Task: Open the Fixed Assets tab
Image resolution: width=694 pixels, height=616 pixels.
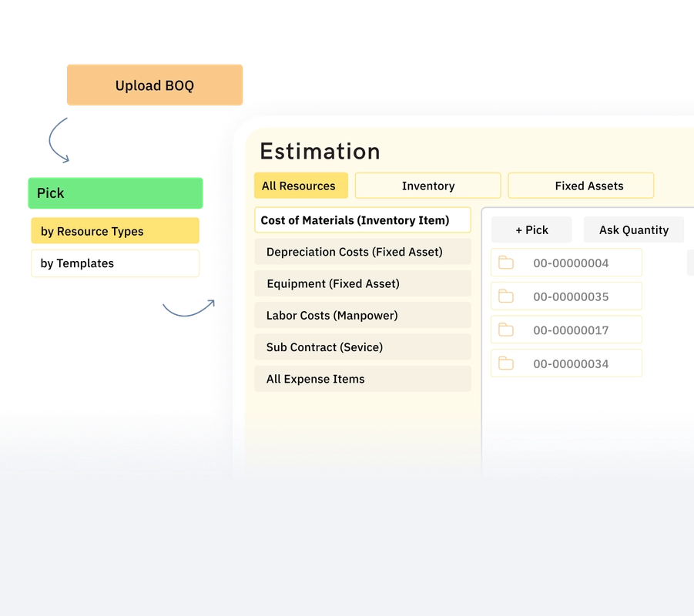Action: 581,186
